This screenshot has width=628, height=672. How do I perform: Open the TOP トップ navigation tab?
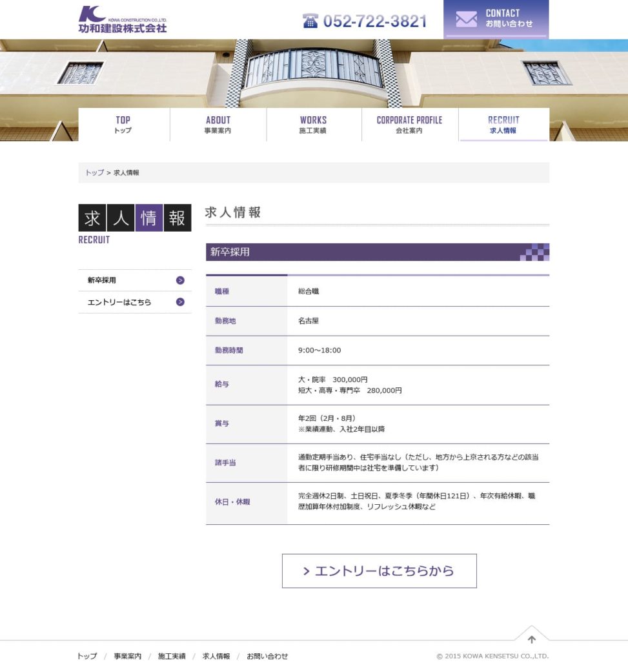tap(123, 125)
